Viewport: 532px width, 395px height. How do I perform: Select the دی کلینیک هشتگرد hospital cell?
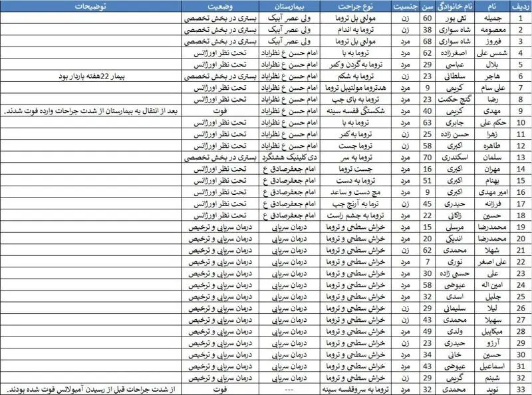click(289, 158)
